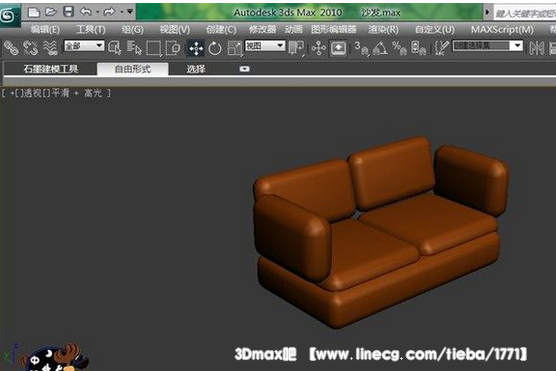Toggle the 3D Snaps button
The width and height of the screenshot is (556, 371).
click(x=361, y=48)
